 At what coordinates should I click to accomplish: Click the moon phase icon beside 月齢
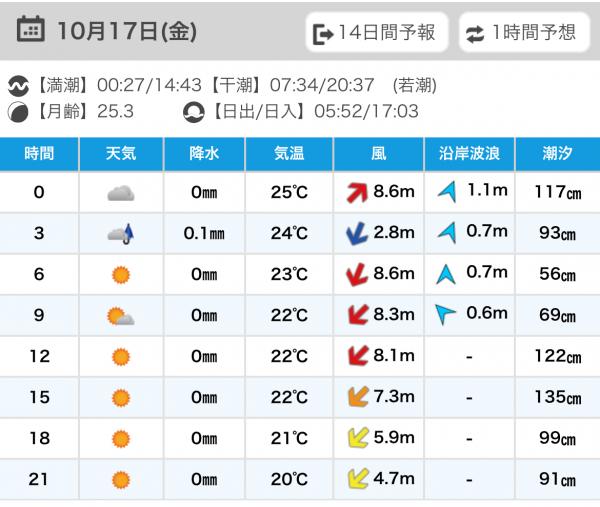click(x=19, y=112)
